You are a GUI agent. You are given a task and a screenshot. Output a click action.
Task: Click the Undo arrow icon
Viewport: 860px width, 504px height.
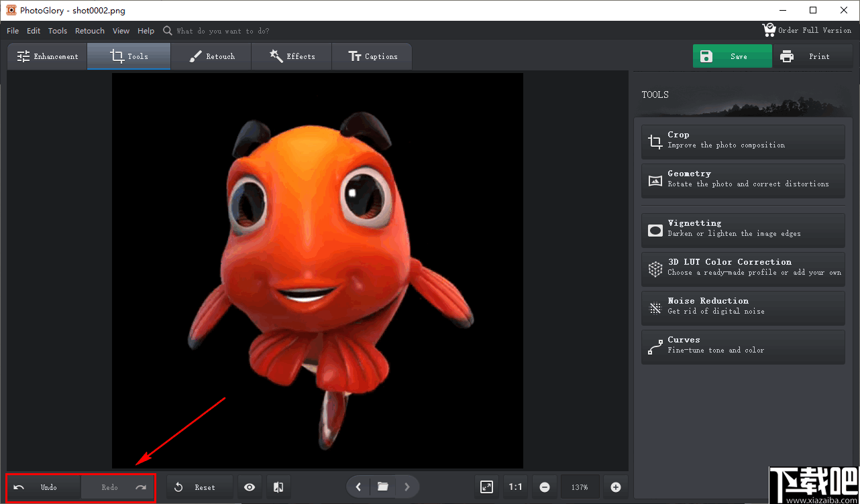coord(19,487)
